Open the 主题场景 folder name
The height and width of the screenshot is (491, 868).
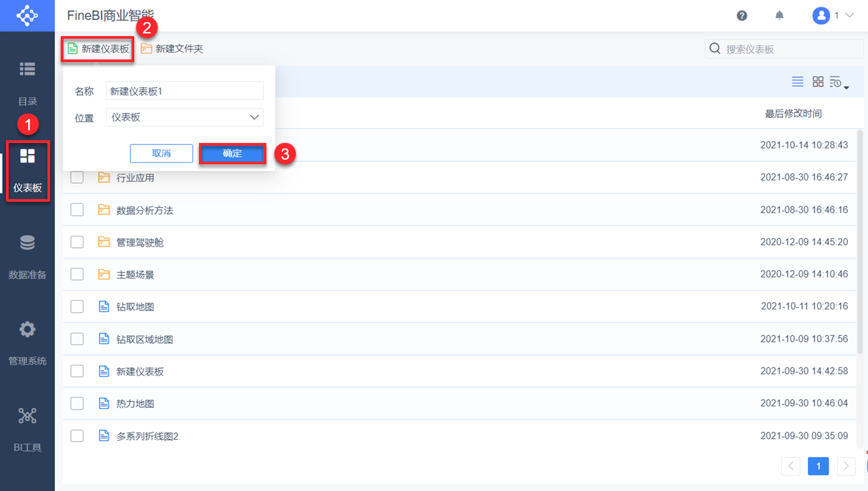(136, 275)
